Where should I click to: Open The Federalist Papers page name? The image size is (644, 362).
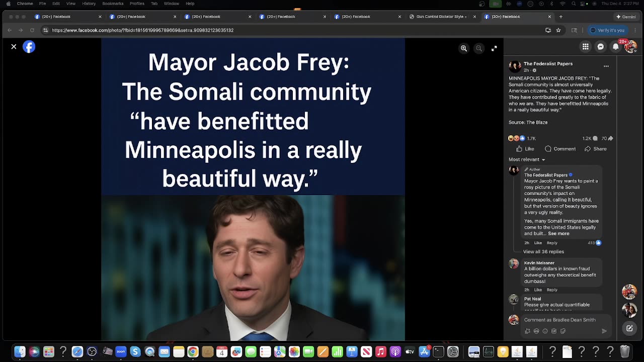point(548,64)
